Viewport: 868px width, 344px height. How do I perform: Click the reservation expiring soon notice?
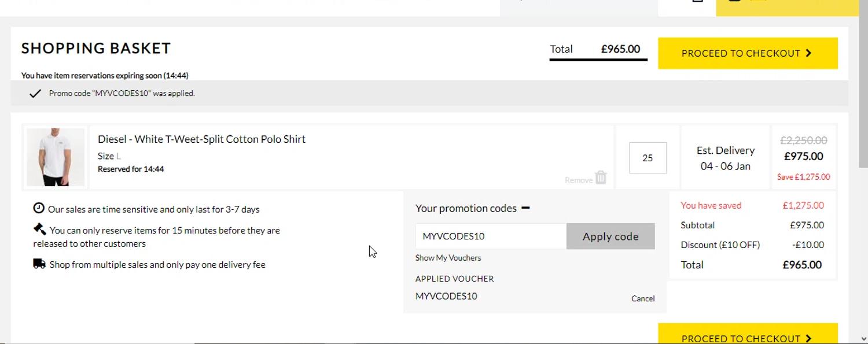tap(105, 75)
